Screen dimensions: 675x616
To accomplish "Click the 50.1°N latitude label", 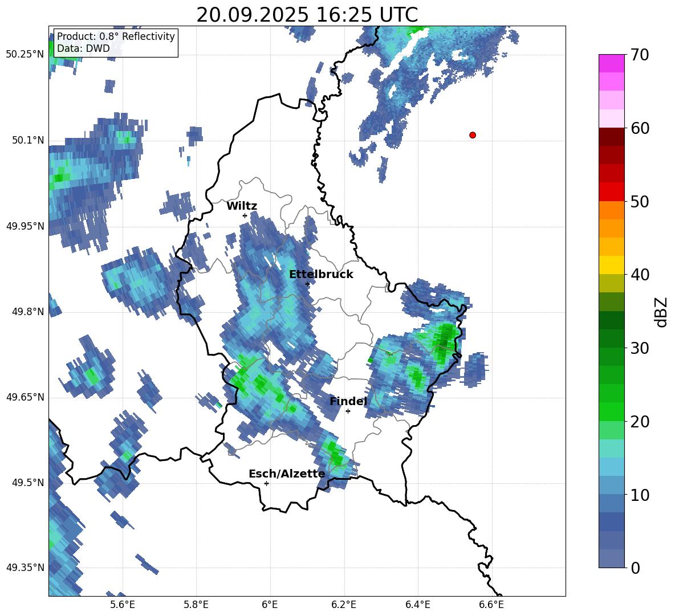I will [28, 140].
